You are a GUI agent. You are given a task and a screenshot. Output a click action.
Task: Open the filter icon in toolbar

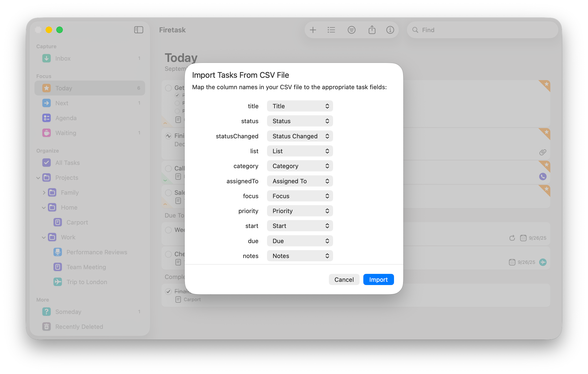(x=351, y=30)
